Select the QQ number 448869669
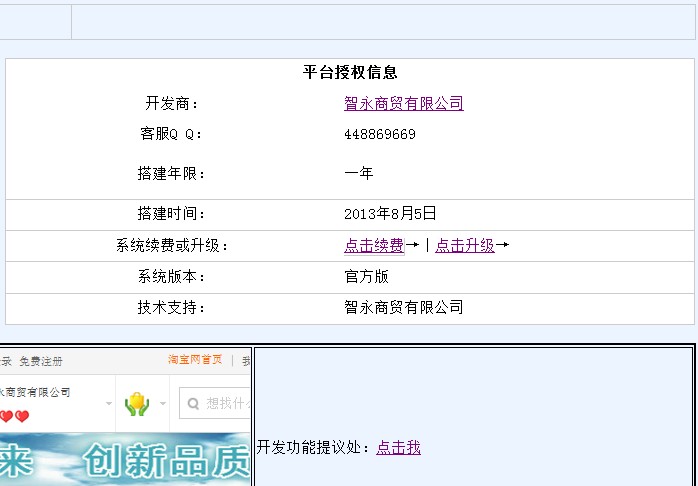The width and height of the screenshot is (698, 486). point(380,134)
